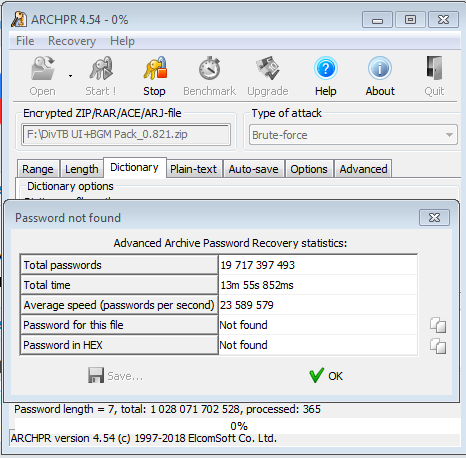
Task: Click Not found in Password in HEX row
Action: pos(243,345)
